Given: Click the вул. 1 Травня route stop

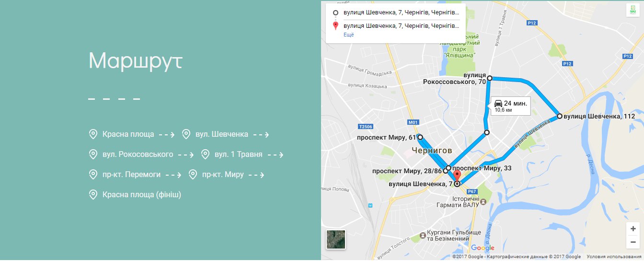Looking at the screenshot, I should coord(239,155).
